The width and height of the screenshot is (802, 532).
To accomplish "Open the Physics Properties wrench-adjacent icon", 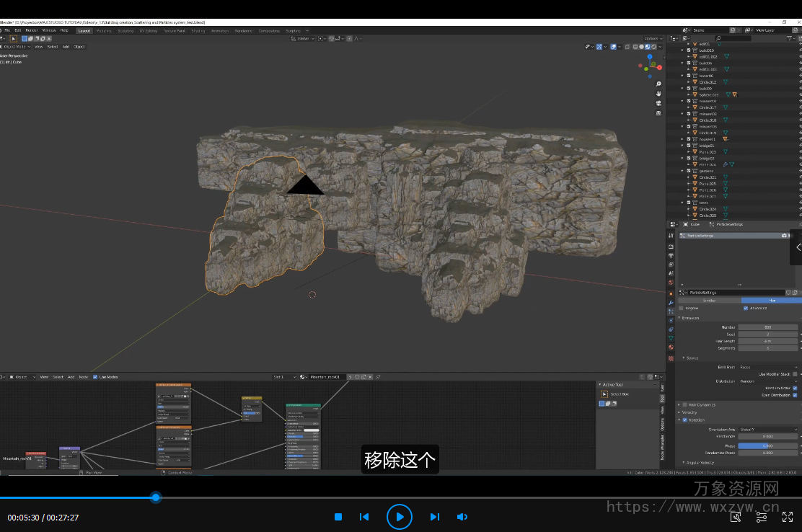I will pos(671,320).
